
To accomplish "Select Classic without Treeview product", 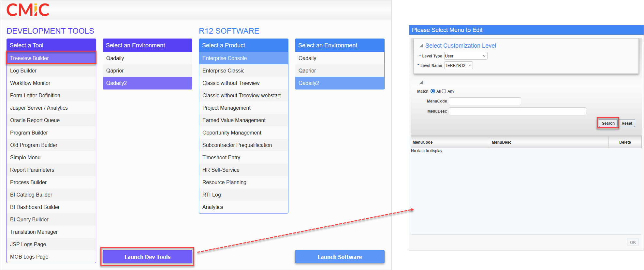I will tap(243, 83).
